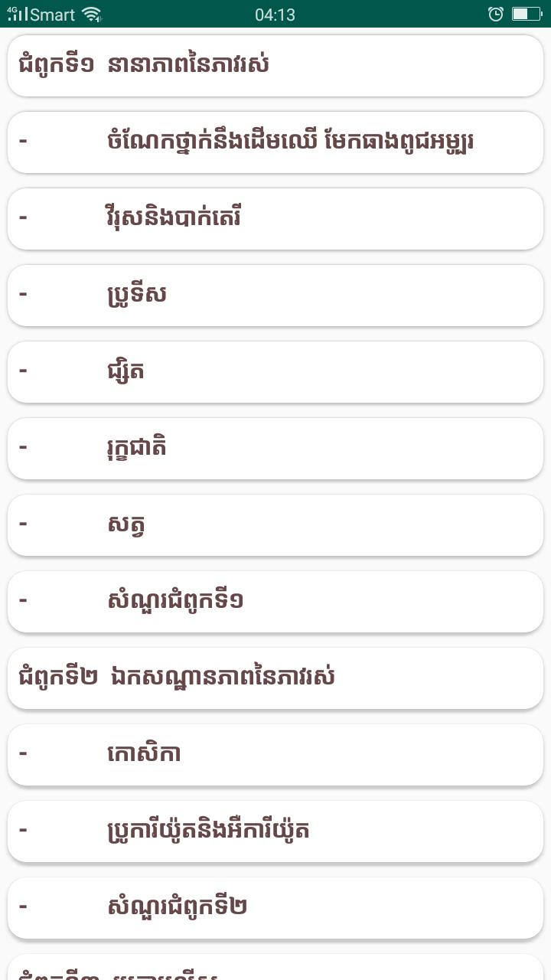Select the ប្រូការីយ៉ូតនិងអឺការីយ៉ូត lesson
The image size is (551, 980).
[275, 831]
